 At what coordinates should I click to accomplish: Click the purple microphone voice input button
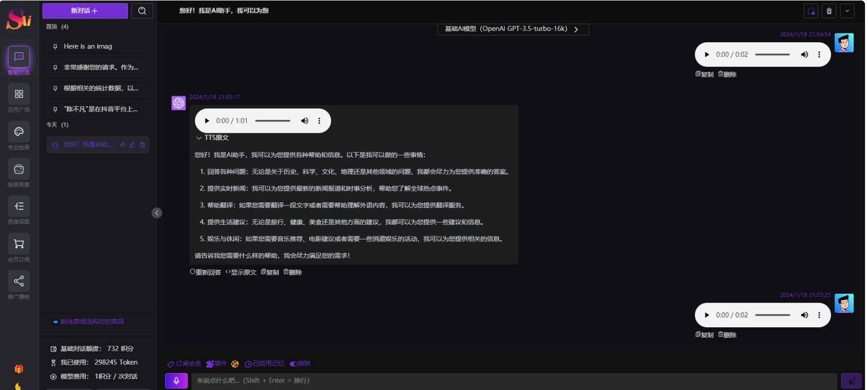coord(176,381)
